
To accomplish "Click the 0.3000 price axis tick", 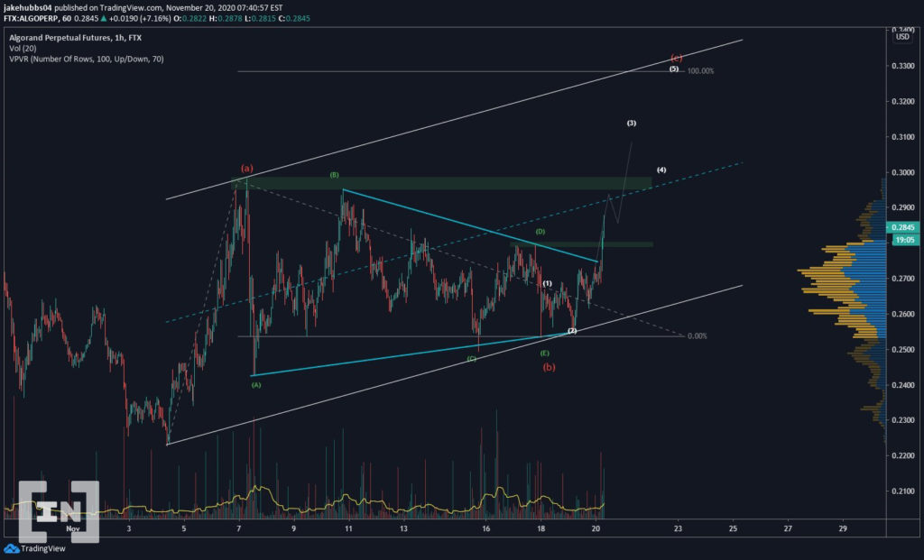I will [x=902, y=172].
